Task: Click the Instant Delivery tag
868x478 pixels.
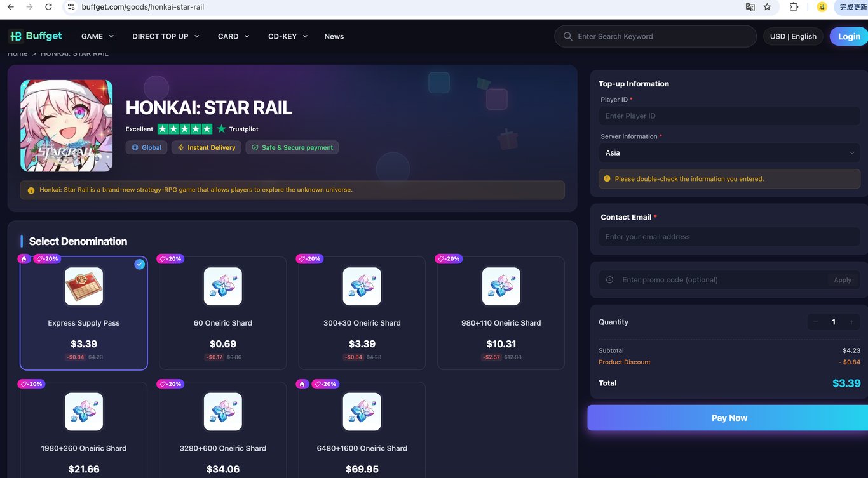Action: click(207, 147)
